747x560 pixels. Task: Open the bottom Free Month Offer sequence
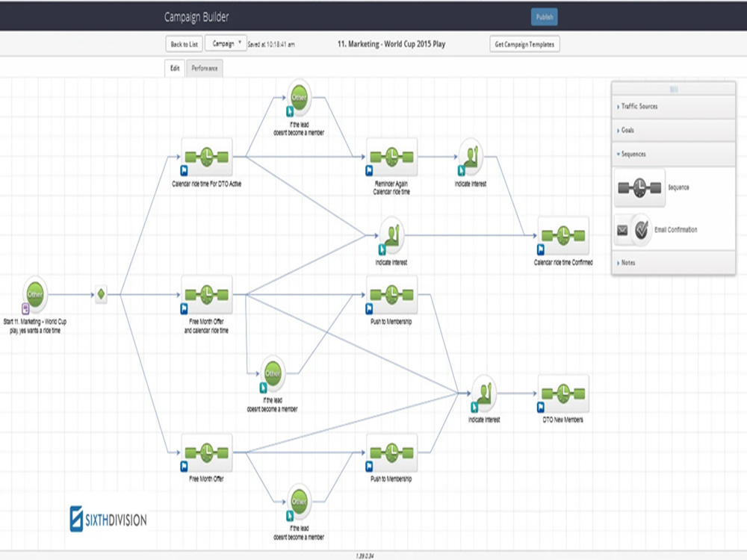207,452
